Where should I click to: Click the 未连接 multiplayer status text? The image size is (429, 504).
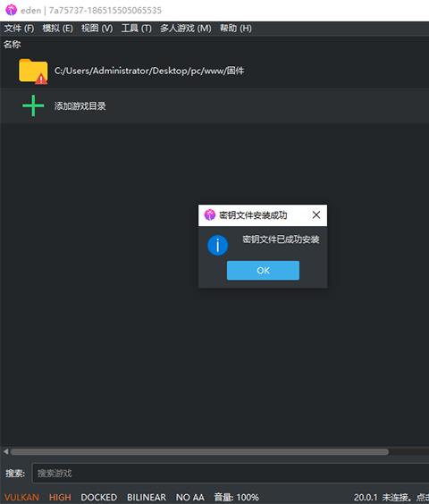[396, 498]
